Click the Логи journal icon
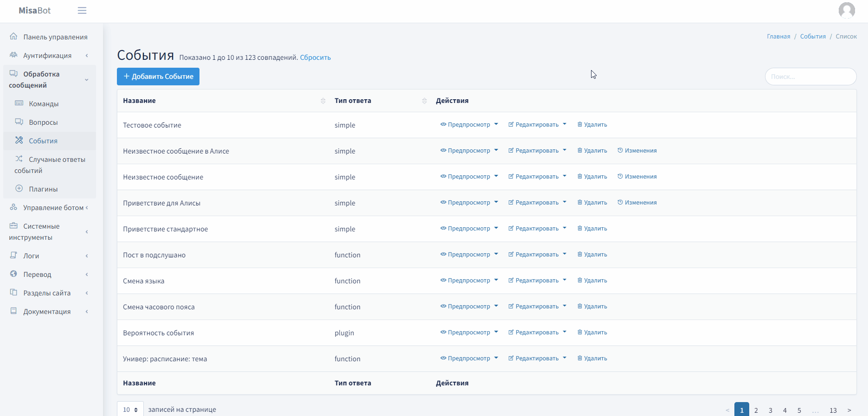Screen dimensions: 868x416 coord(13,255)
